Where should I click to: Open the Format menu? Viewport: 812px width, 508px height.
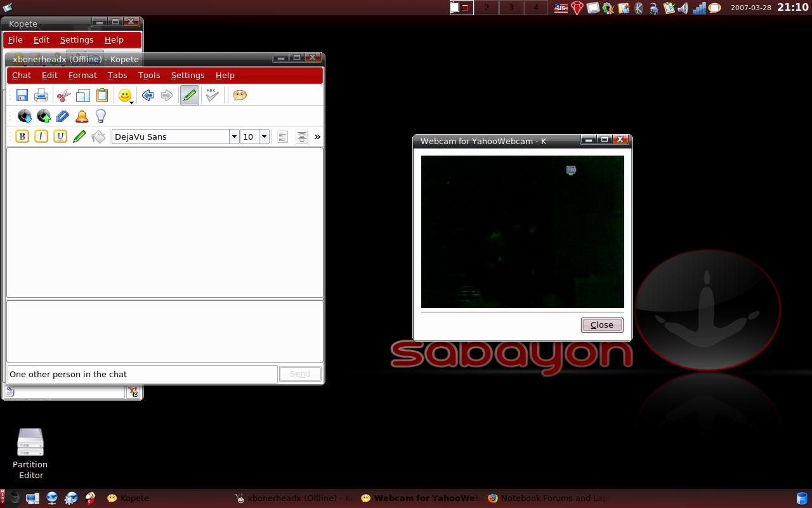pos(82,75)
